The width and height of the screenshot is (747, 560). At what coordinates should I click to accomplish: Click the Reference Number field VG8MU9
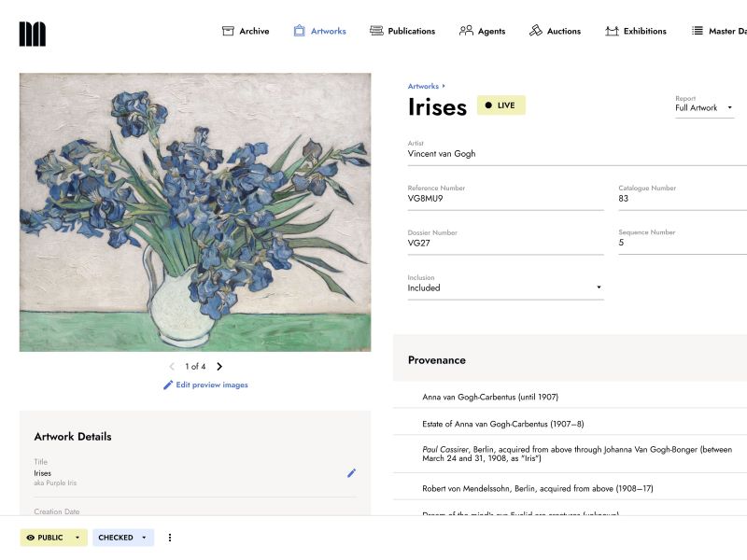505,198
